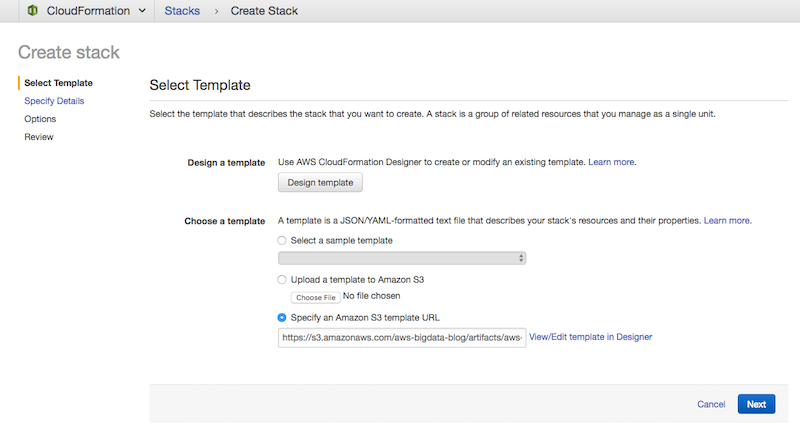Click the CloudFormation cube logo icon
The image size is (800, 430).
[x=32, y=11]
